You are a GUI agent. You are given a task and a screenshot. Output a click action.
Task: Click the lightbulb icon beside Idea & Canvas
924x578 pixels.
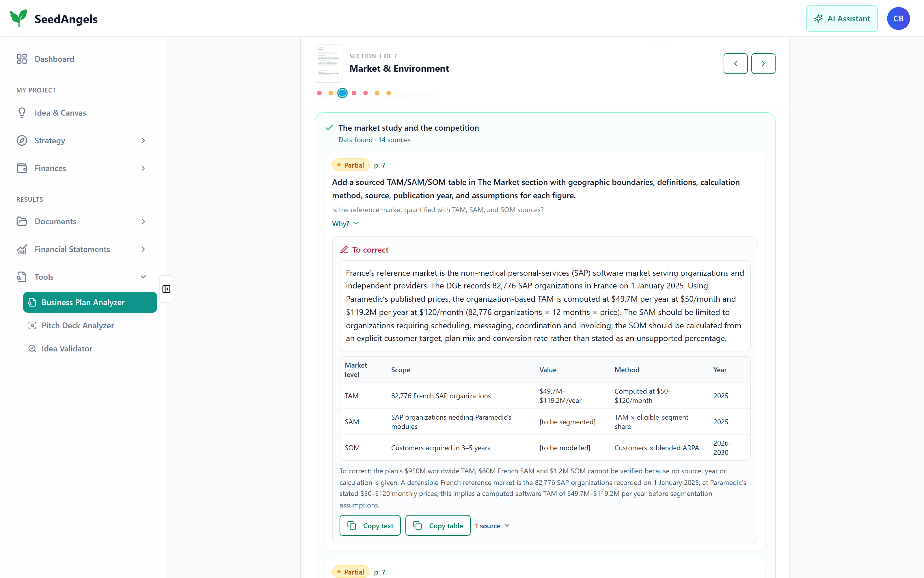[x=22, y=112]
